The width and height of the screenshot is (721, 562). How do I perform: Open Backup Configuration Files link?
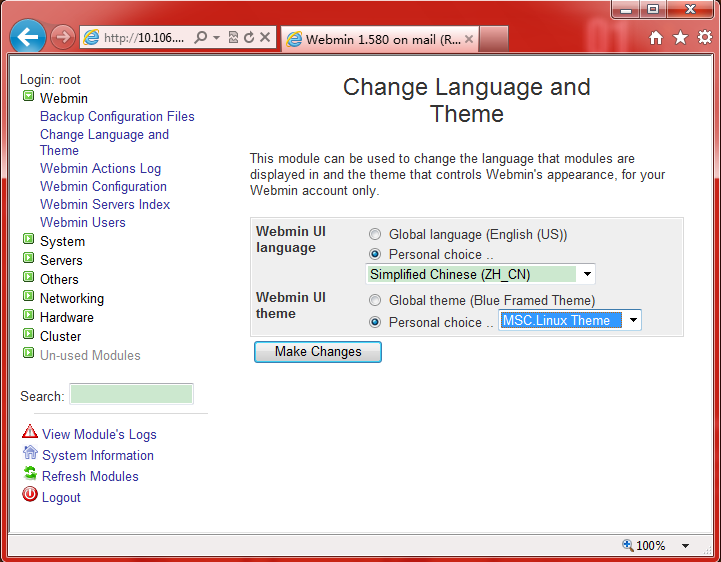[x=117, y=116]
